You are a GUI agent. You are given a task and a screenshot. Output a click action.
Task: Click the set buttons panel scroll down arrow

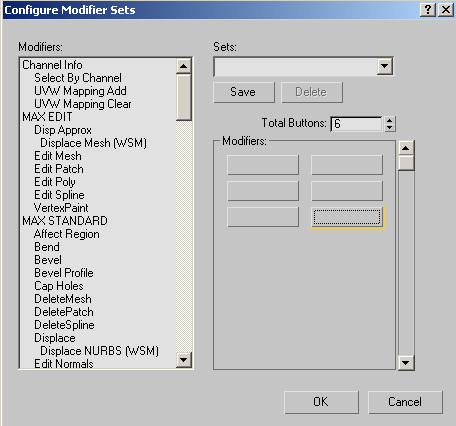pyautogui.click(x=406, y=363)
